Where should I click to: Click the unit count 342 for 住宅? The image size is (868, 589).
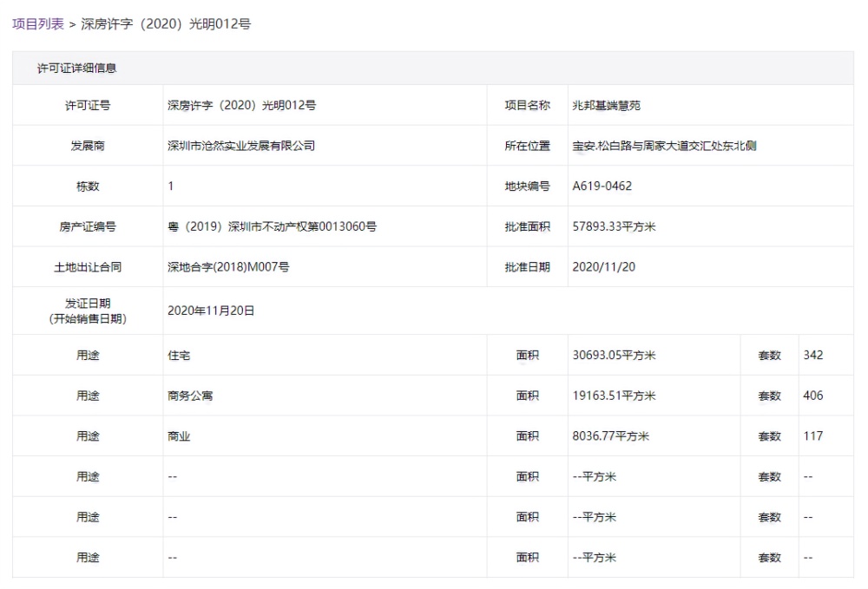pyautogui.click(x=814, y=355)
